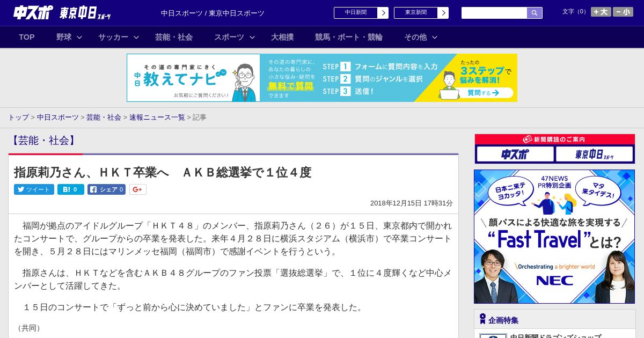
Task: Share article via Twitter ツイート button
Action: (34, 189)
